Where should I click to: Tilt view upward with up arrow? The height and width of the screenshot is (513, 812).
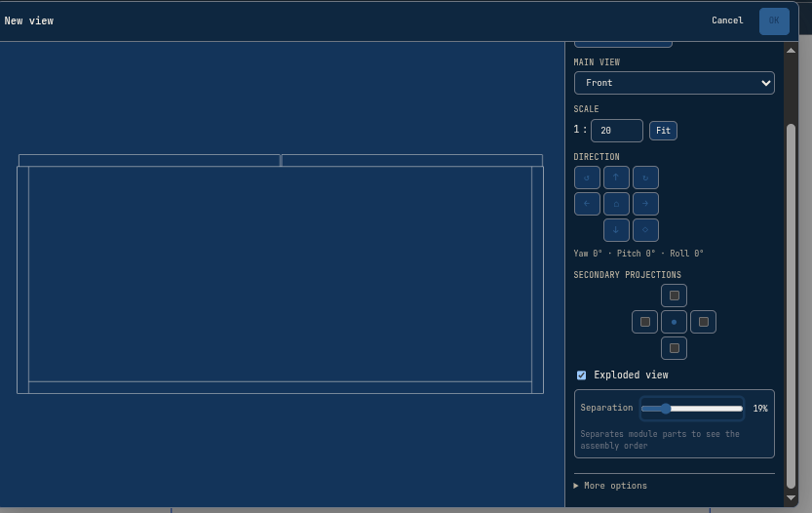616,178
